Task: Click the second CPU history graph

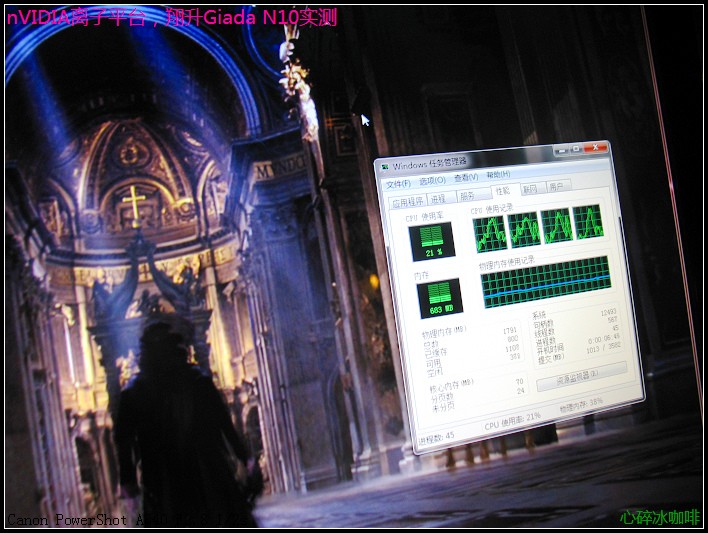Action: pos(524,229)
